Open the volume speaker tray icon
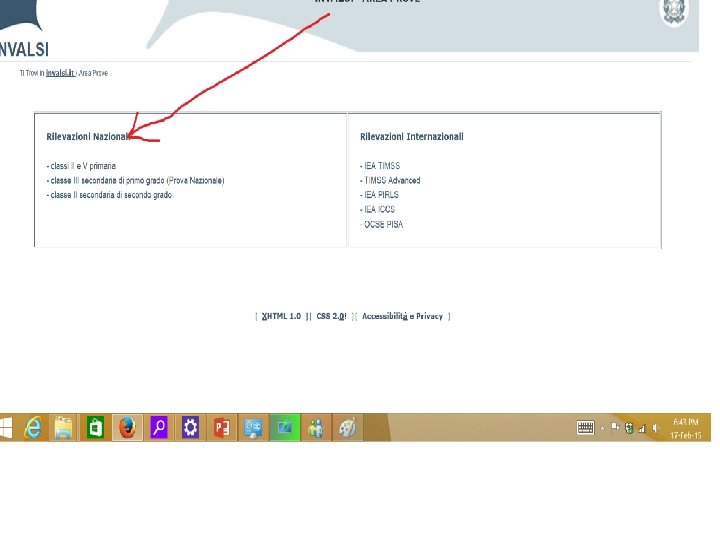The height and width of the screenshot is (540, 720). (656, 428)
